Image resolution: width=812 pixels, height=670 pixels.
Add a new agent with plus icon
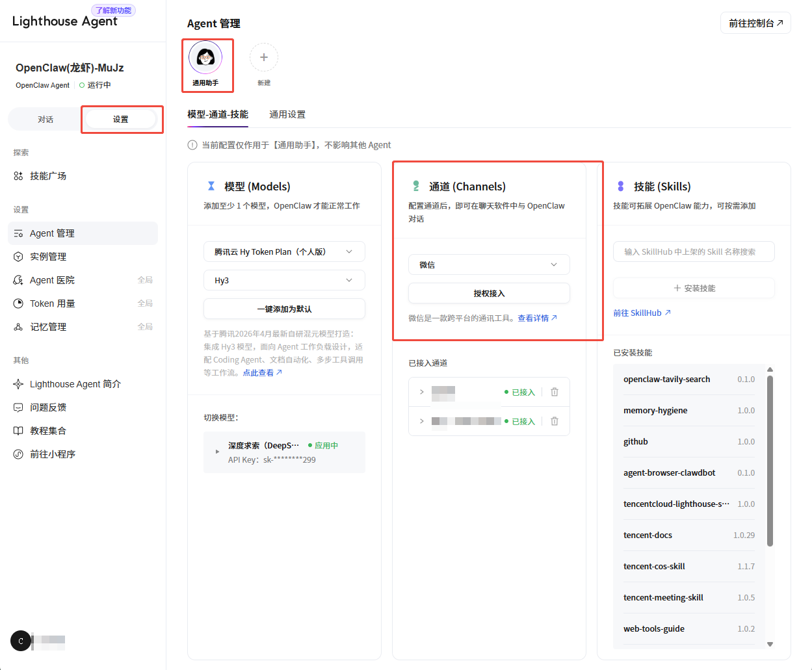tap(264, 58)
